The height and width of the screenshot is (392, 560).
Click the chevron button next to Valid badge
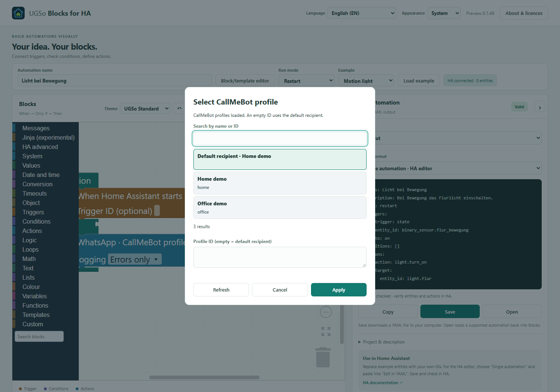(x=540, y=107)
